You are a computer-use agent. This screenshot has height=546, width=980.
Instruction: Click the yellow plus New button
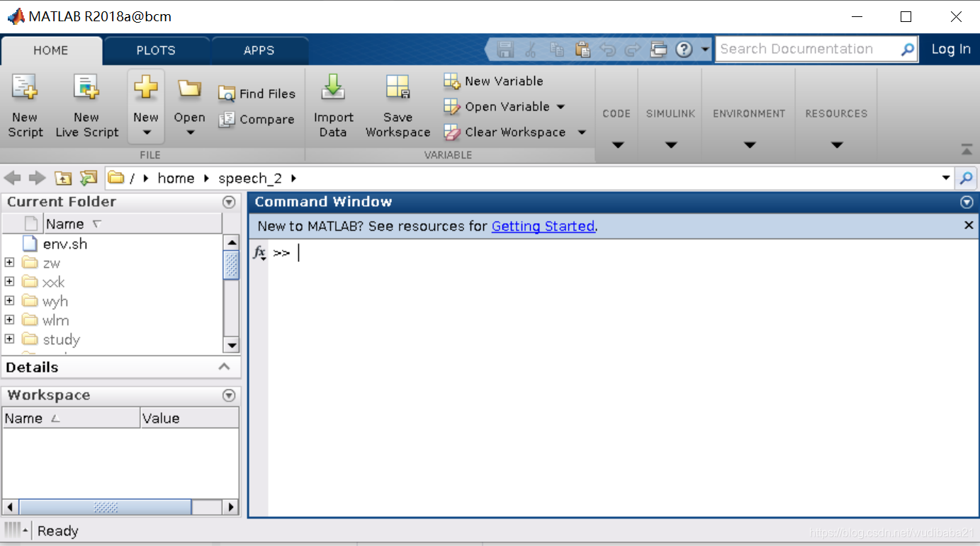146,88
